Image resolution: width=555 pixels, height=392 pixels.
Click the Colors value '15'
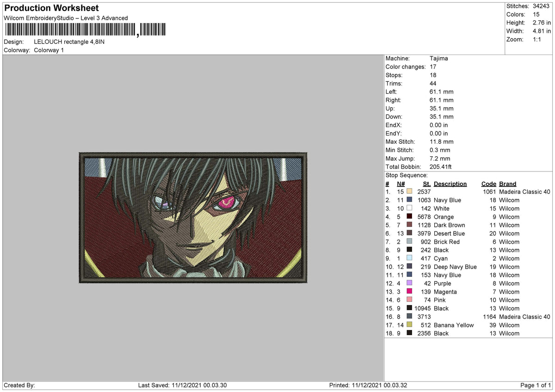(x=536, y=14)
